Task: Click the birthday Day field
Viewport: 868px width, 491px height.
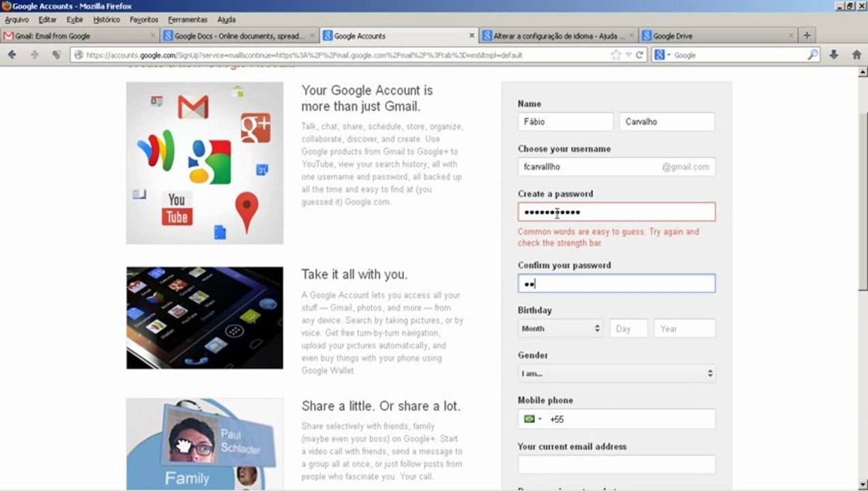Action: point(628,328)
